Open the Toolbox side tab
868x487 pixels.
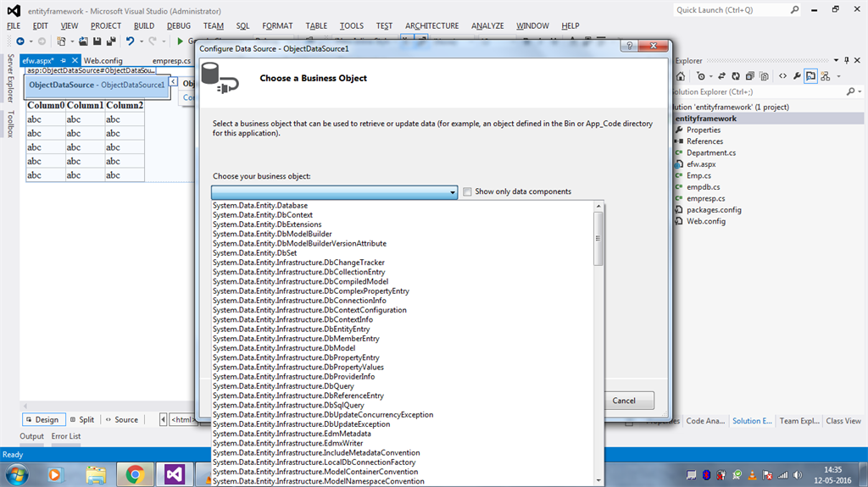[x=10, y=124]
